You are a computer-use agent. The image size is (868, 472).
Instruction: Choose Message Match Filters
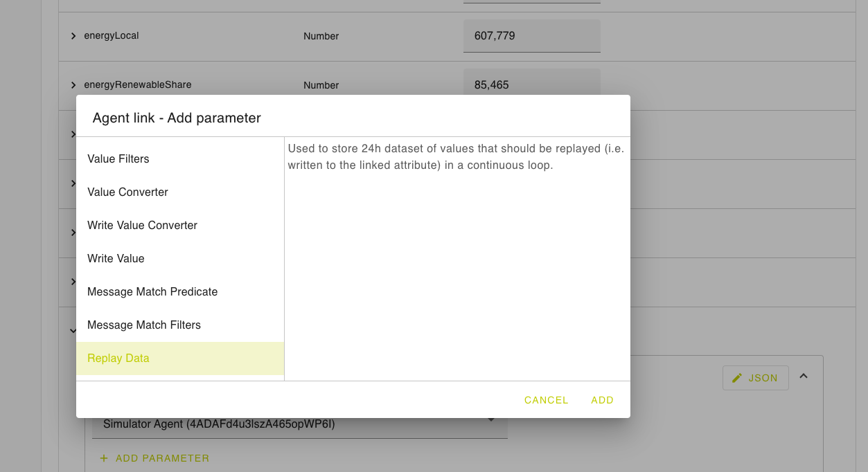click(144, 325)
